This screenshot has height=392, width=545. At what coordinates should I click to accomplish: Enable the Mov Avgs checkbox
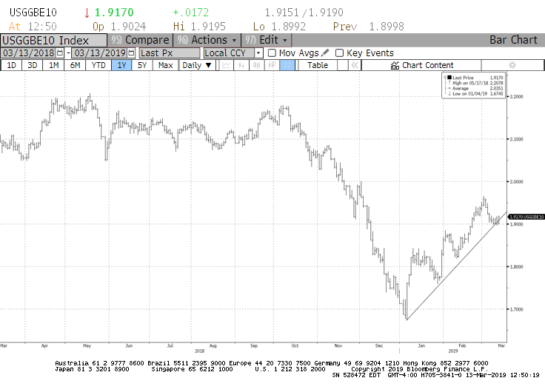point(272,53)
